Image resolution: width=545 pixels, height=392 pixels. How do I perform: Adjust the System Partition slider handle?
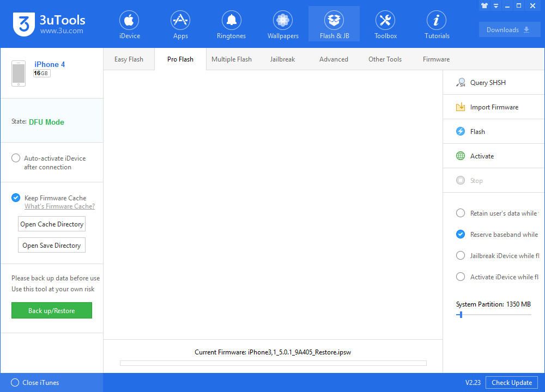click(x=461, y=315)
